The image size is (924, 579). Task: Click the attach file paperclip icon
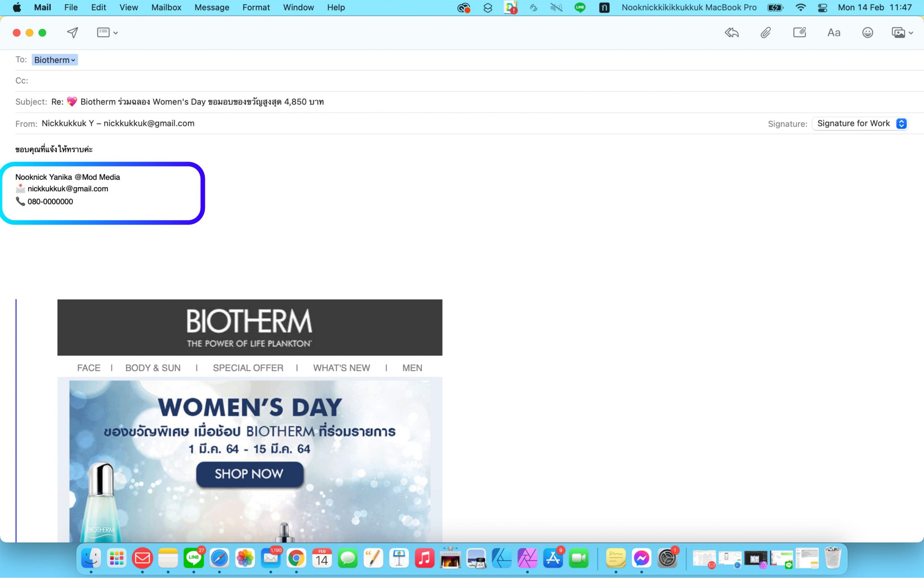click(765, 33)
